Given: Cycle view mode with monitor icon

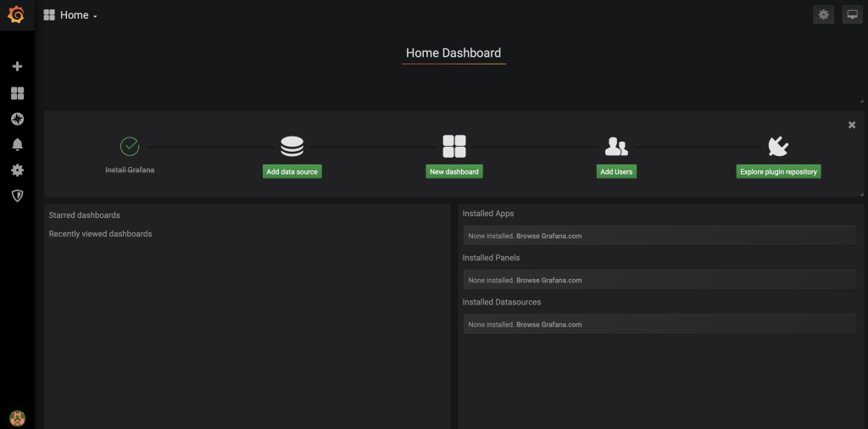Looking at the screenshot, I should [851, 14].
